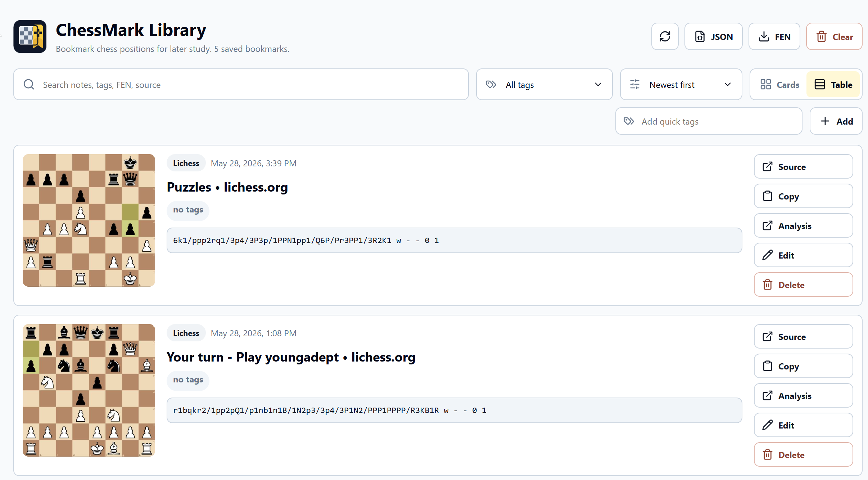Click the pencil icon on Puzzles Edit
This screenshot has height=480, width=868.
pyautogui.click(x=768, y=255)
